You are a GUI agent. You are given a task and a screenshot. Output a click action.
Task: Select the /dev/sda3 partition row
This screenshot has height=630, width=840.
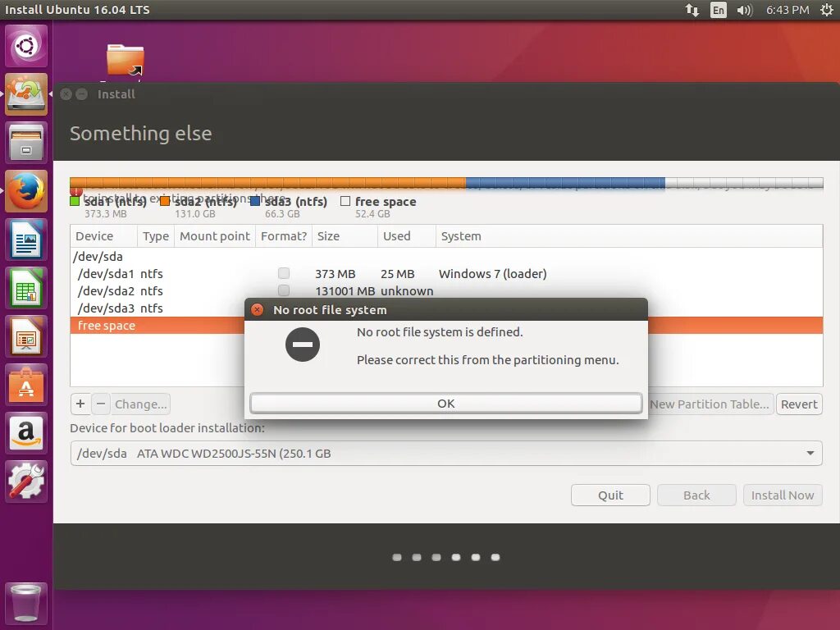tap(157, 308)
